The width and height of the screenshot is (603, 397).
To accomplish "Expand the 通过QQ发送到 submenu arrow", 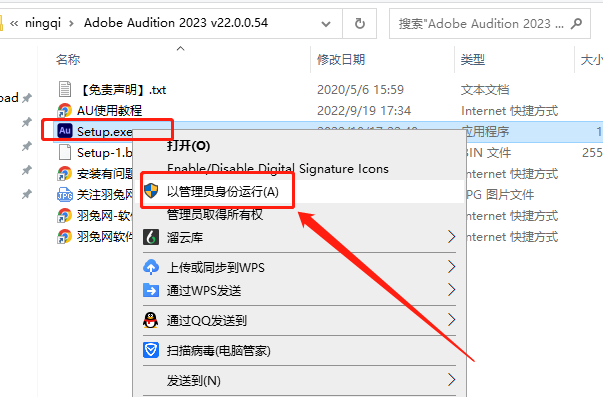I will [x=451, y=320].
